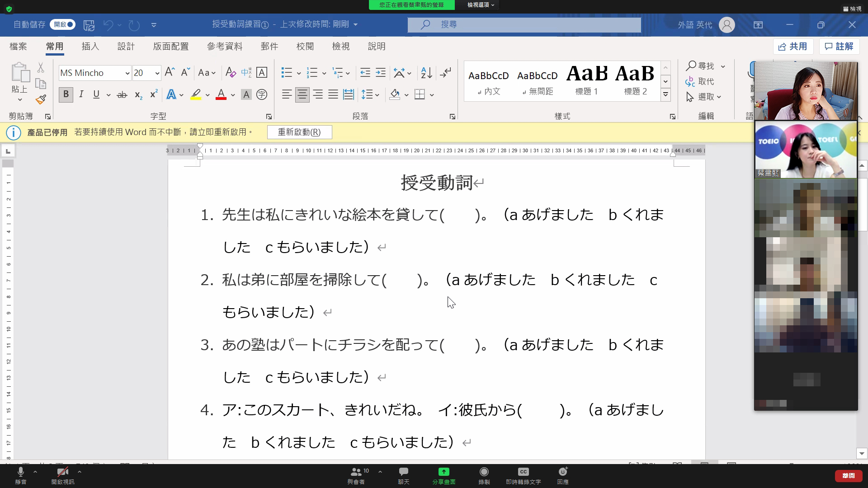
Task: Open the File tab
Action: tap(18, 47)
